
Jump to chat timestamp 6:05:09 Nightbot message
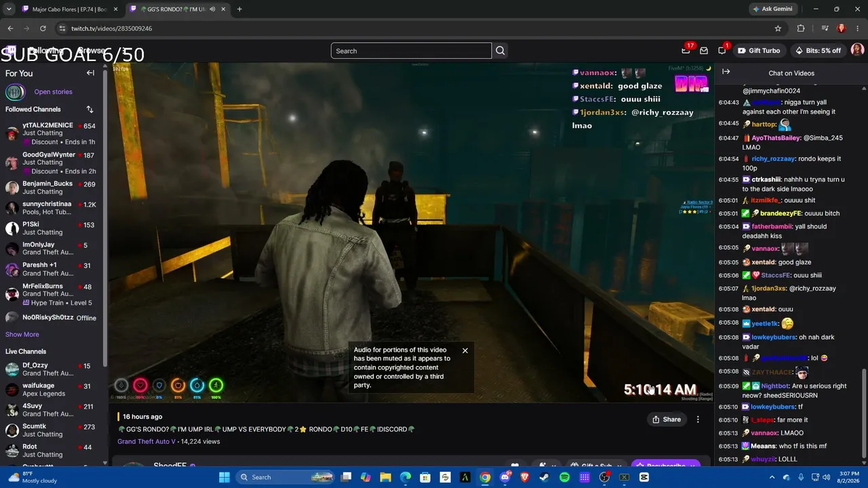(x=728, y=386)
